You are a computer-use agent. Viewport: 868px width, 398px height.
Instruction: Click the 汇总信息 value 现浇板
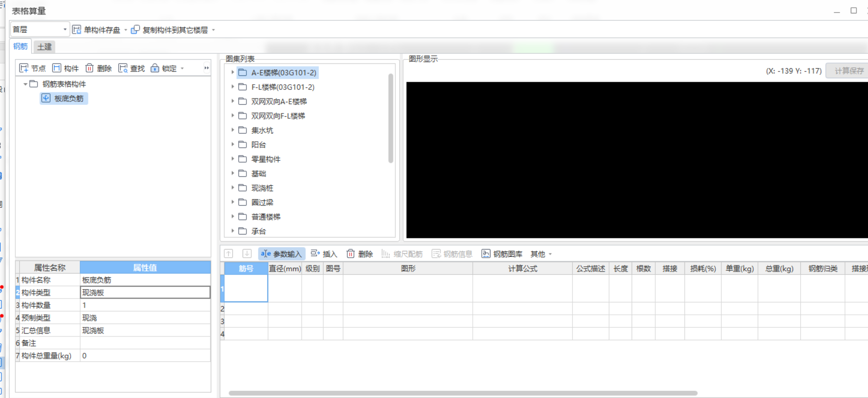(145, 330)
